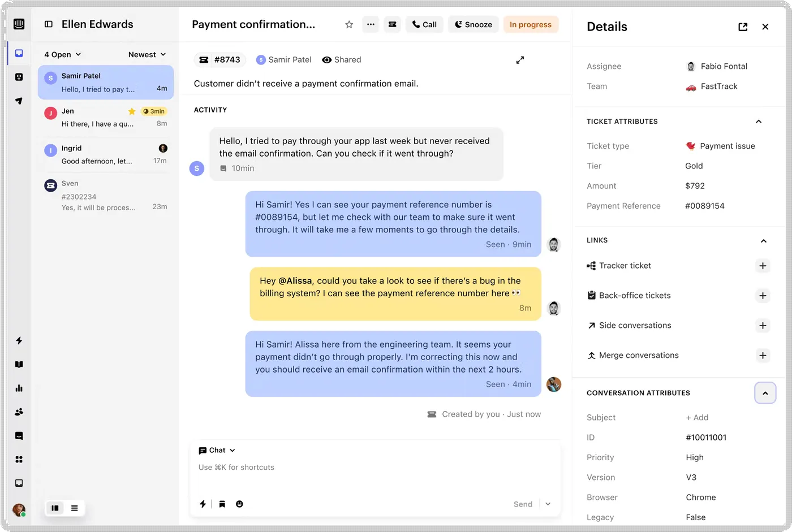Screen dimensions: 792x532
Task: Open the Newest sort order dropdown
Action: [147, 54]
